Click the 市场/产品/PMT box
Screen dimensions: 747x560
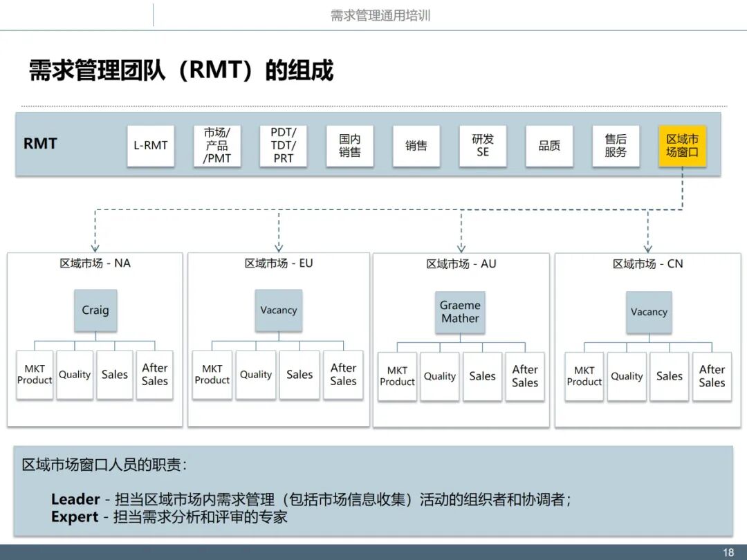(x=217, y=146)
